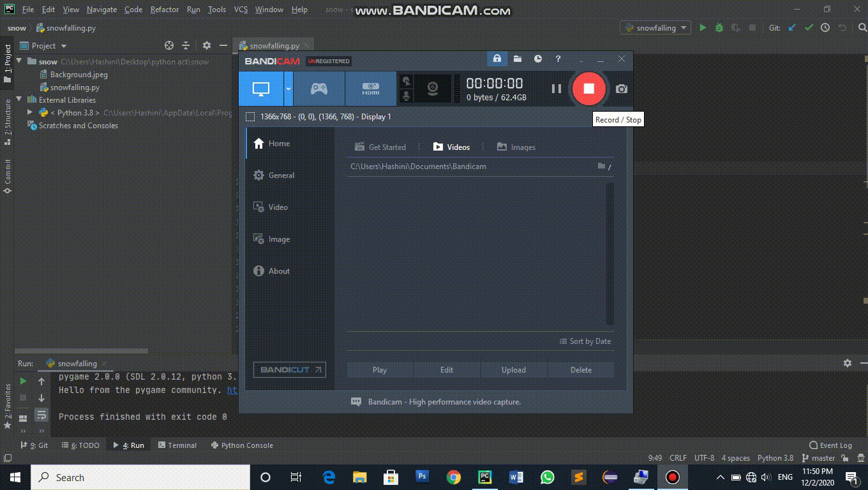
Task: Select Bandicam HDMI device recording mode
Action: (x=371, y=89)
